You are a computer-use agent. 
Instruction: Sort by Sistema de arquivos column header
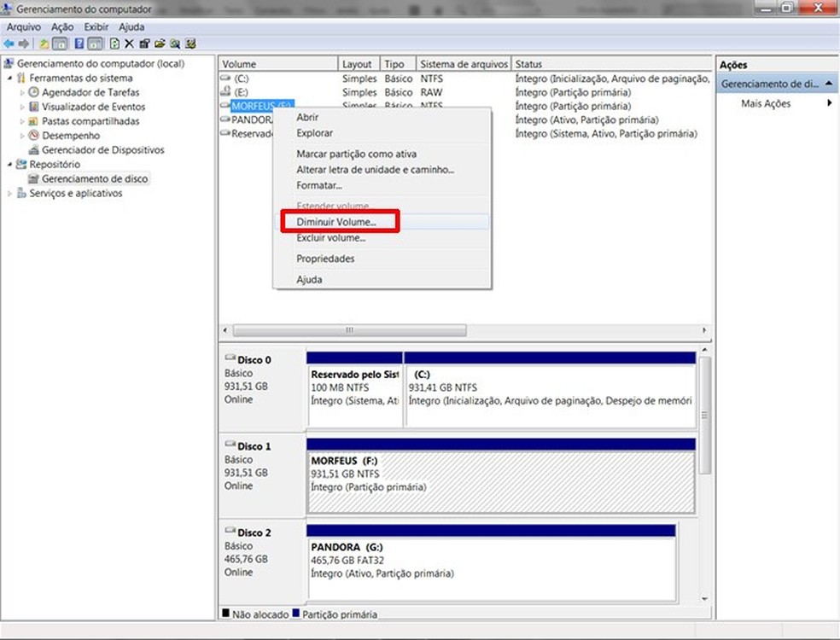point(464,64)
